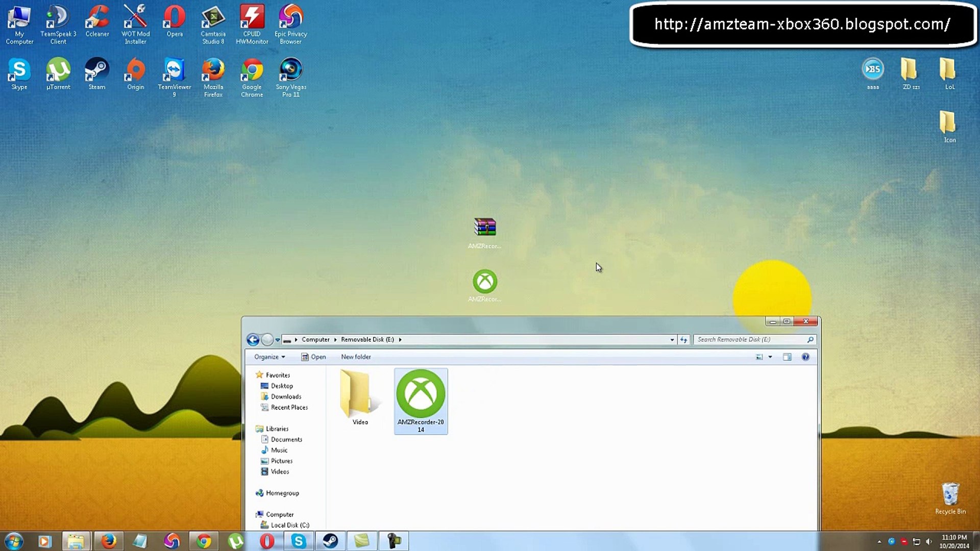Screen dimensions: 980x551
Task: Open AMZRecorder-2014 inside Removable Disk window
Action: point(420,400)
